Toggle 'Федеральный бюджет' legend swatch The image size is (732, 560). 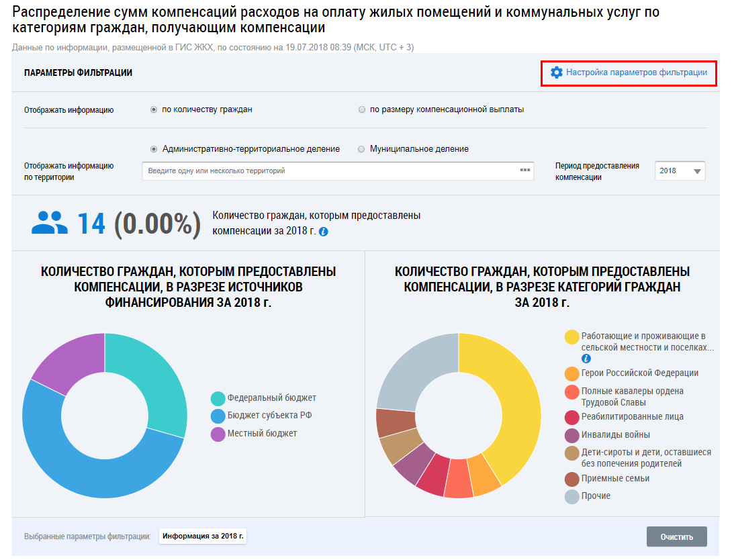pyautogui.click(x=218, y=399)
